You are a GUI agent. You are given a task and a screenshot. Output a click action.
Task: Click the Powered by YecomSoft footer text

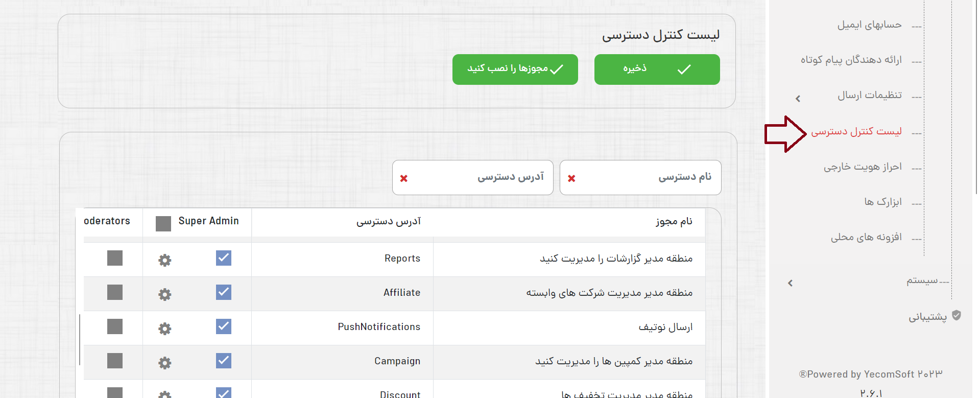click(871, 374)
